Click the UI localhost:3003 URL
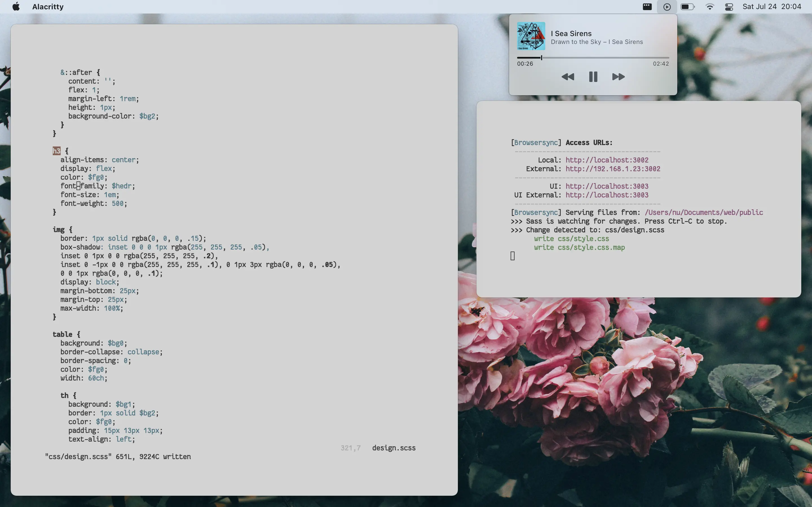This screenshot has width=812, height=507. [x=607, y=186]
